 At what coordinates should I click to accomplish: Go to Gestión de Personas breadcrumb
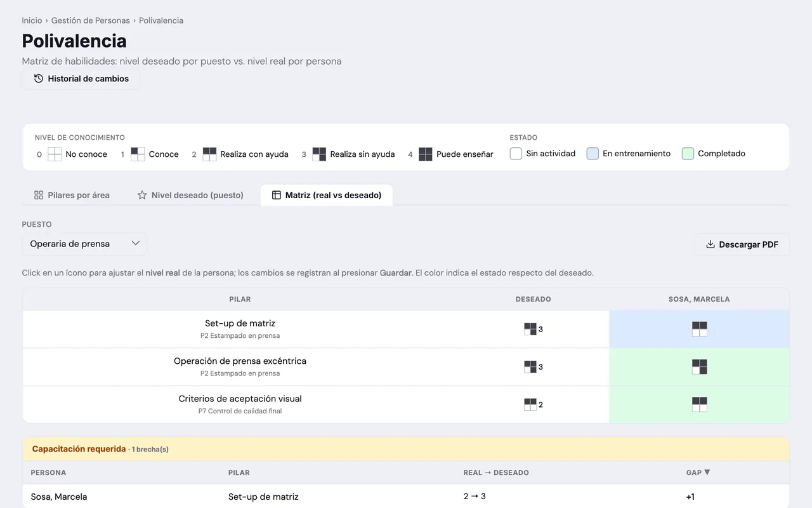coord(91,20)
